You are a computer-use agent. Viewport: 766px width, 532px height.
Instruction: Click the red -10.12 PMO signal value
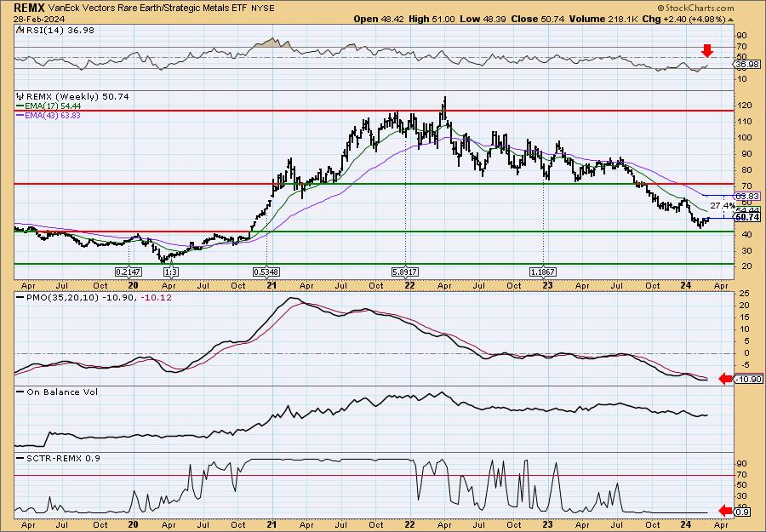(x=156, y=298)
